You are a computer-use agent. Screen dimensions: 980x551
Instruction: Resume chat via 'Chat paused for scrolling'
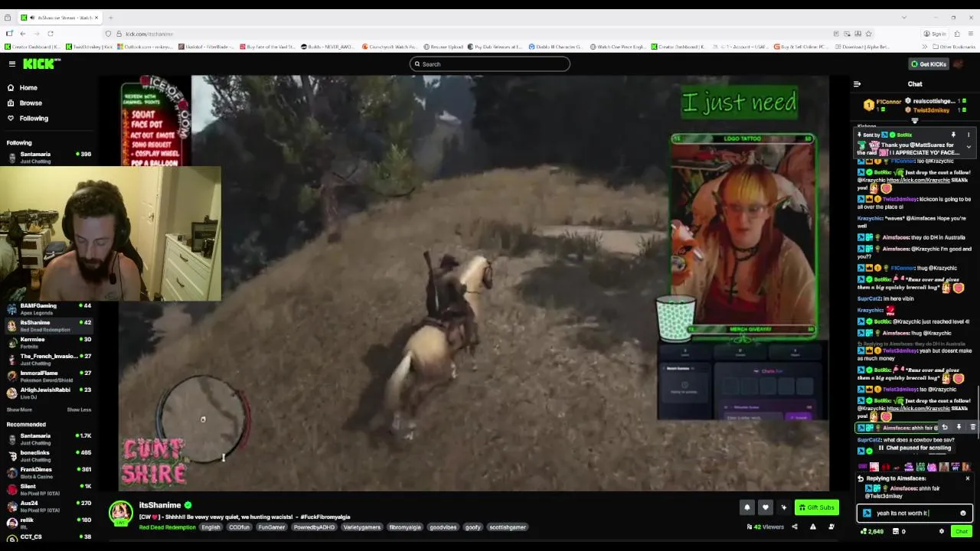point(913,448)
